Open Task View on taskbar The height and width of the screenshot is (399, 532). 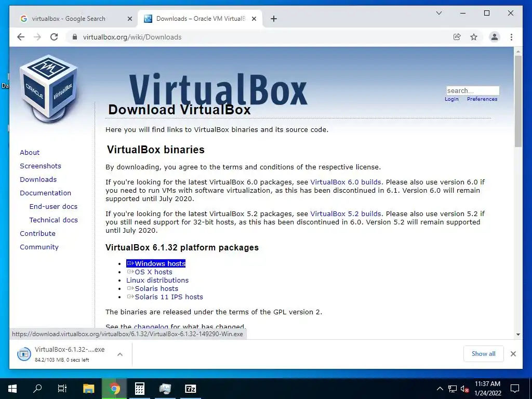pos(62,389)
